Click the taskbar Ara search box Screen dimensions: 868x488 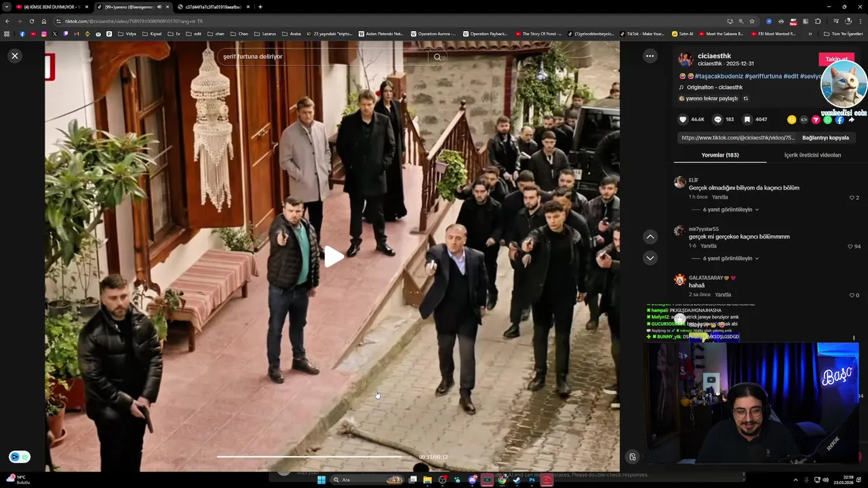[x=367, y=480]
